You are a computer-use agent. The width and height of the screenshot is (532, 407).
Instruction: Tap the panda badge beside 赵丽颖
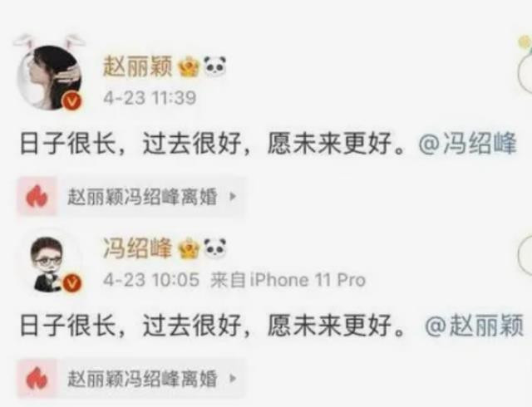click(214, 66)
